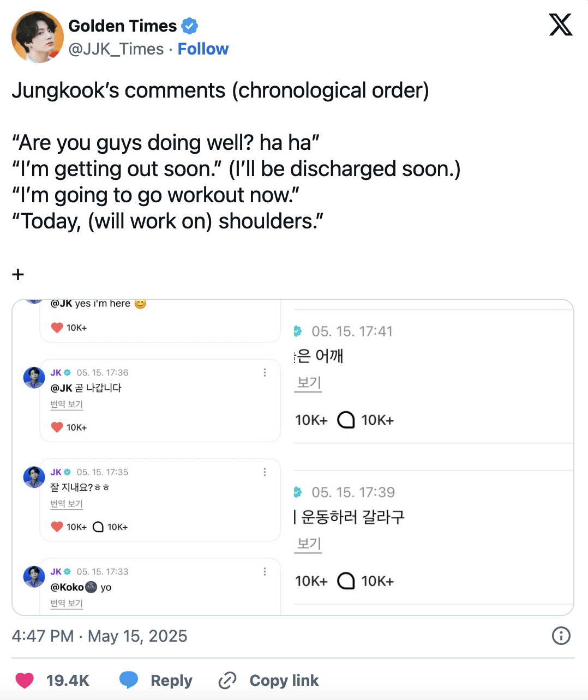Click the Reply speech bubble icon
Viewport: 588px width, 700px height.
click(129, 680)
